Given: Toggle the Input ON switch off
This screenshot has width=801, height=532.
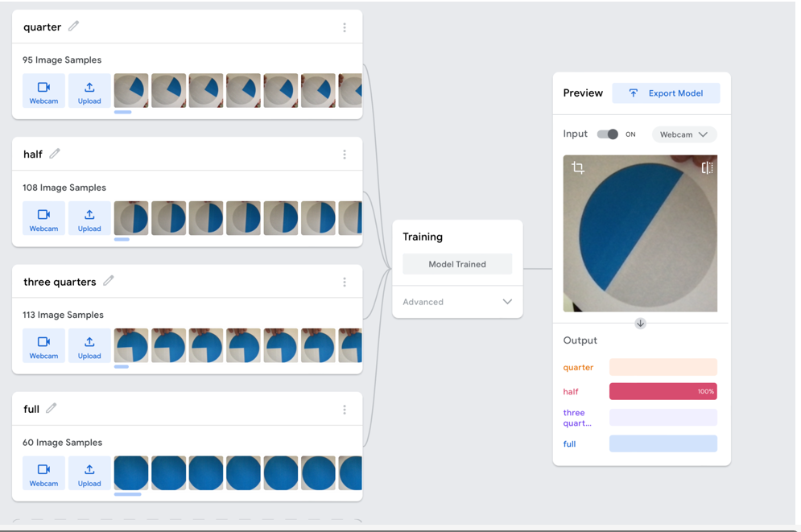Looking at the screenshot, I should tap(608, 134).
